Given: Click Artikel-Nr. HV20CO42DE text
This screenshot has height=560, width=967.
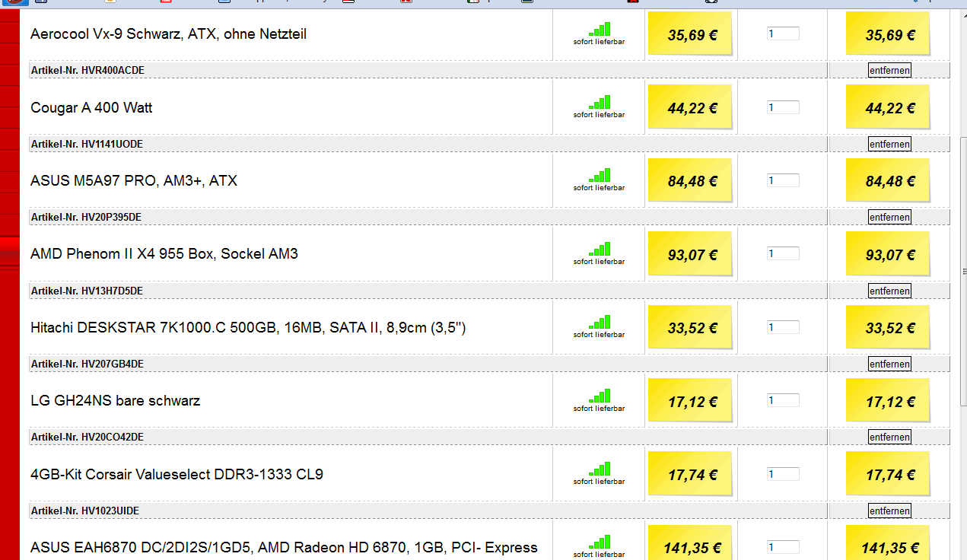Looking at the screenshot, I should [x=87, y=437].
